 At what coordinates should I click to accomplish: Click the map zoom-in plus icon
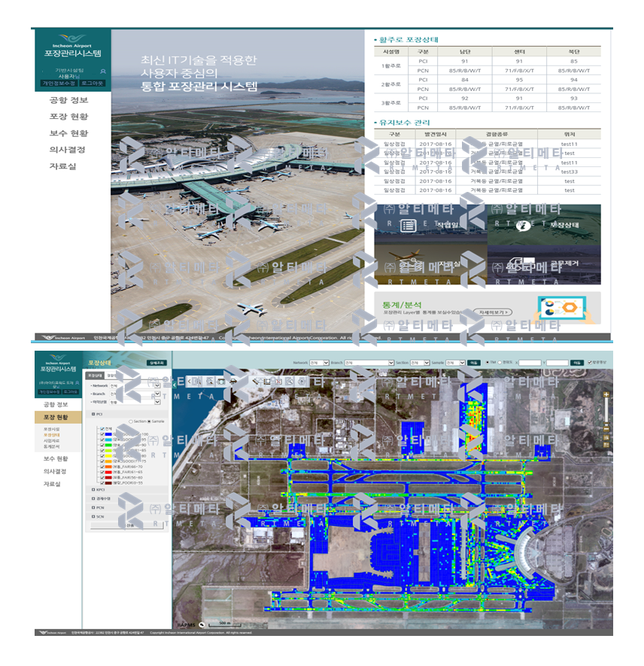(606, 394)
